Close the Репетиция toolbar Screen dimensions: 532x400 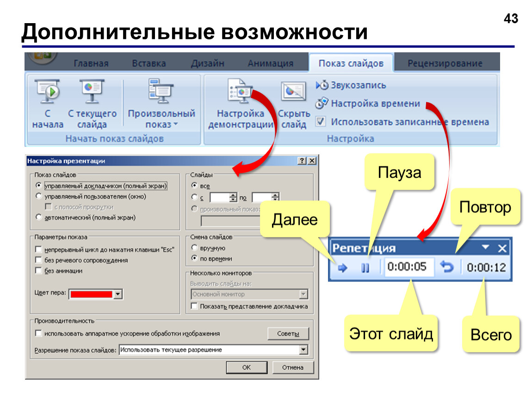pos(502,249)
